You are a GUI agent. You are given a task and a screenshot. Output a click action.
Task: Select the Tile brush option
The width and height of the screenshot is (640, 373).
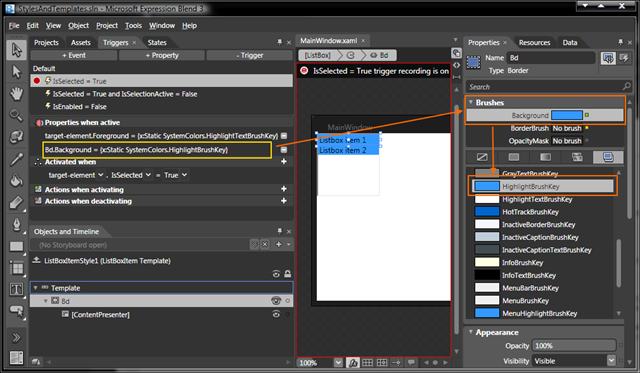(577, 157)
